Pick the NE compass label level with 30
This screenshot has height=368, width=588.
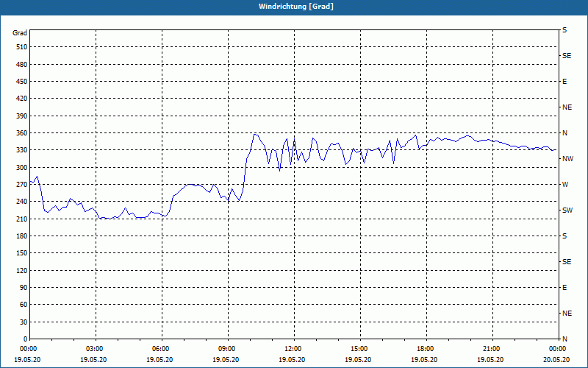click(x=567, y=314)
